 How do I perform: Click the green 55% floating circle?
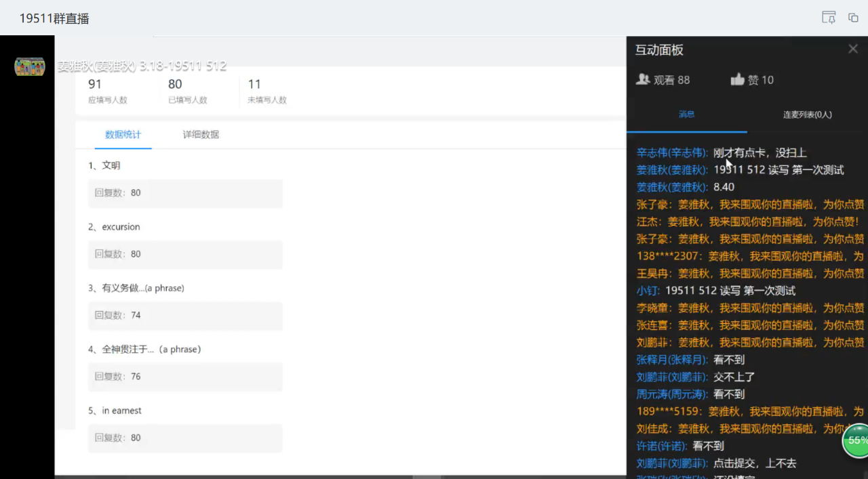pyautogui.click(x=856, y=440)
